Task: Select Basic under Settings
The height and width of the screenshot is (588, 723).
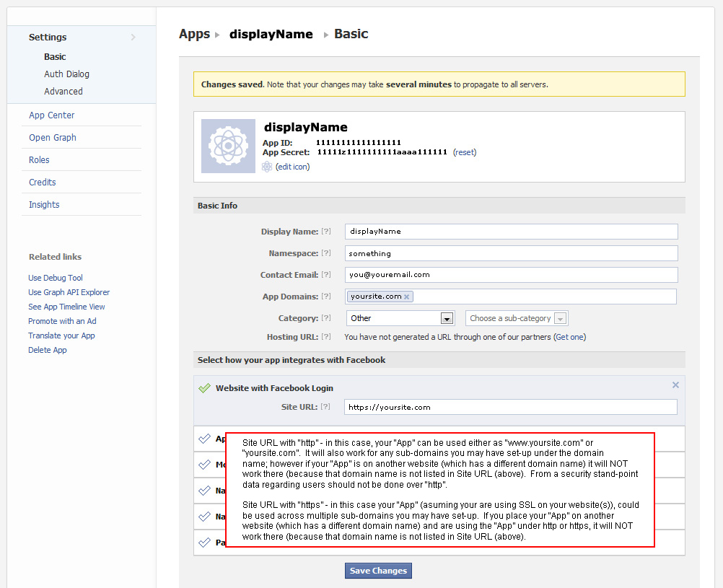Action: (x=55, y=57)
